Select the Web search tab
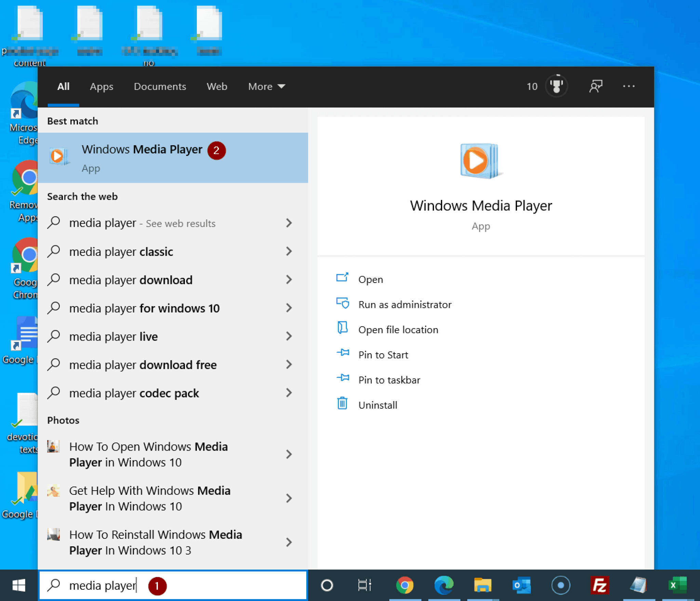The height and width of the screenshot is (601, 700). [x=217, y=86]
